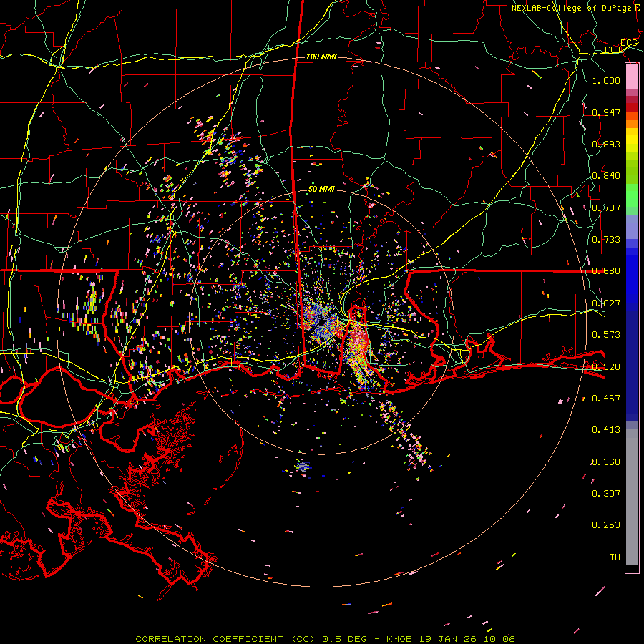Pick the bright blue swatch beside 0.680
Image resolution: width=644 pixels, height=644 pixels.
click(x=632, y=275)
